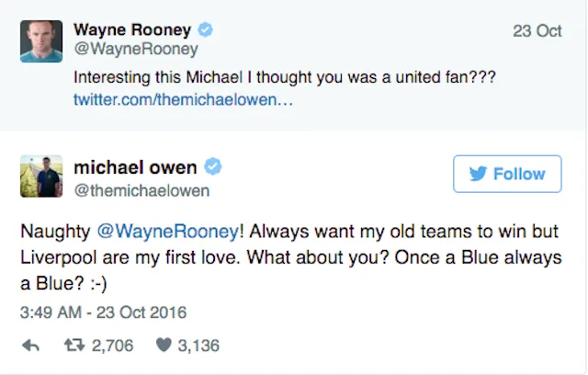
Task: Click the @WayneRooney handle under the name
Action: [x=136, y=49]
